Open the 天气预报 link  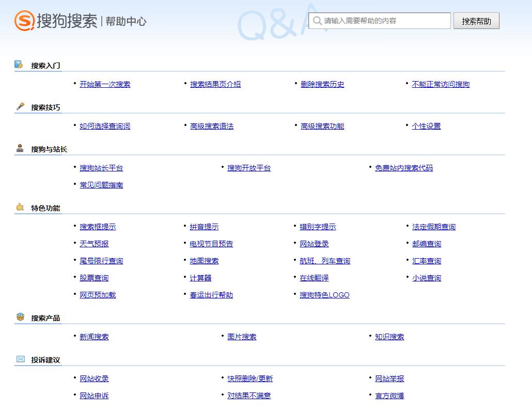94,244
